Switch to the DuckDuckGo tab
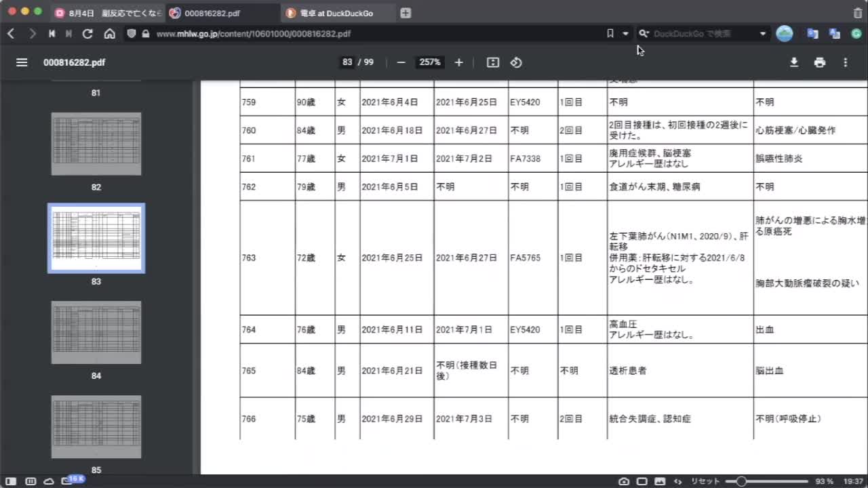Image resolution: width=868 pixels, height=488 pixels. [339, 13]
